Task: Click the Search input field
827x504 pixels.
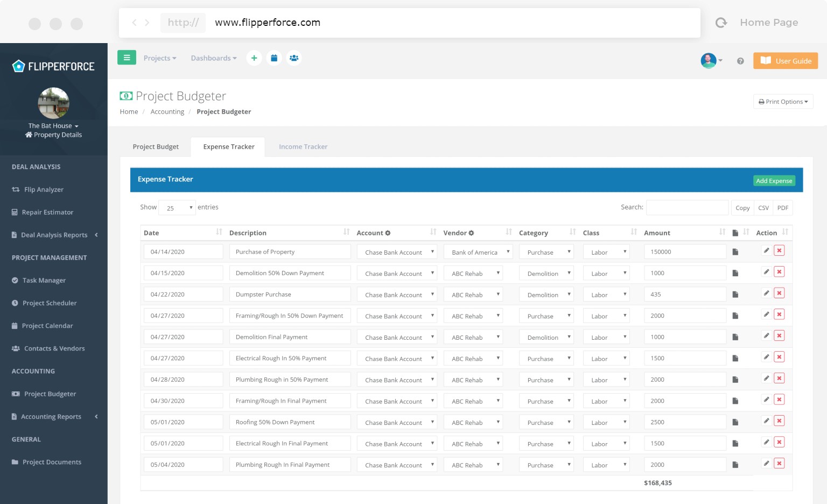Action: tap(687, 207)
